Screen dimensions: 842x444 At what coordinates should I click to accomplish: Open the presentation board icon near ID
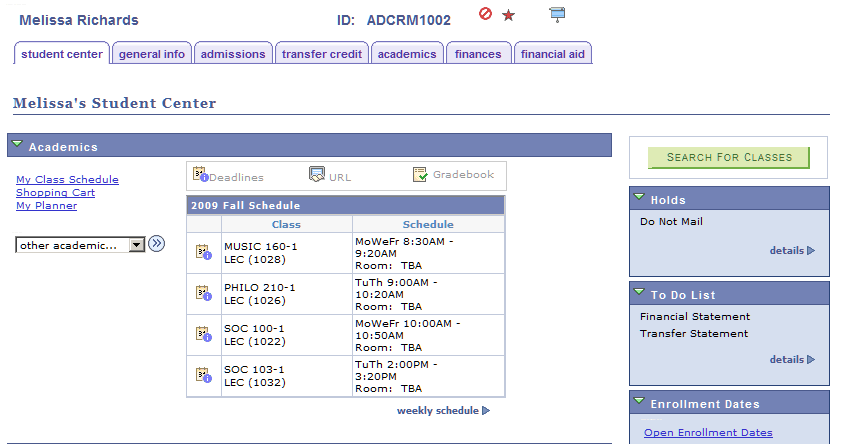[557, 14]
